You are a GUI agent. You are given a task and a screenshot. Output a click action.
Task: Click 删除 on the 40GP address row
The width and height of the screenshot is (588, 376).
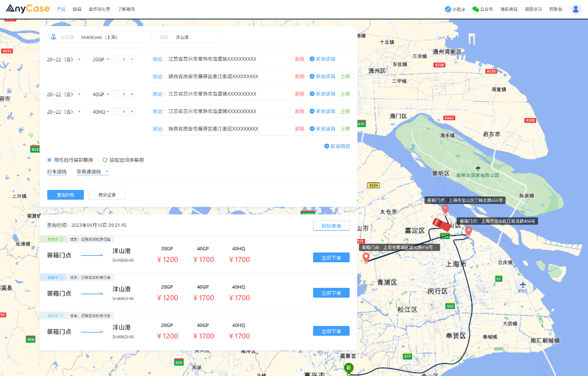pos(299,94)
